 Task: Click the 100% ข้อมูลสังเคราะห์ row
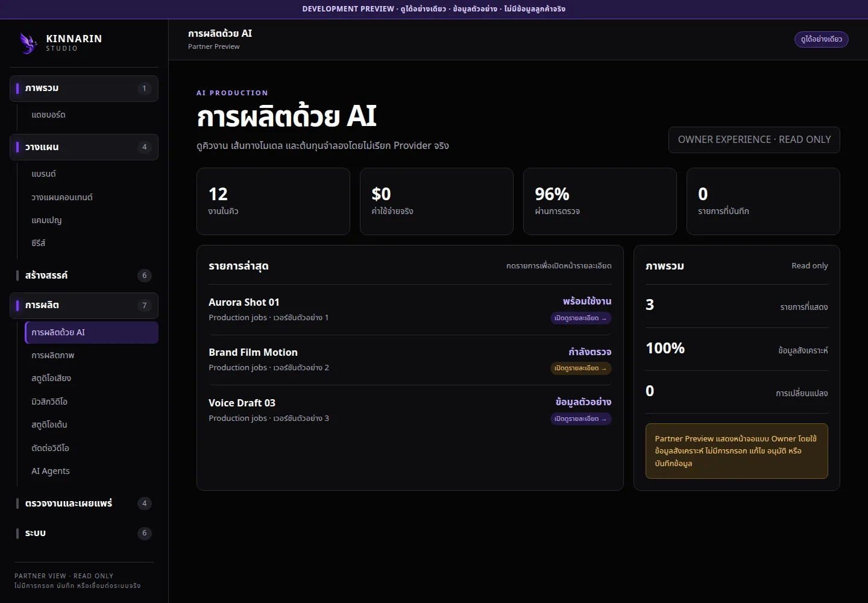[737, 349]
